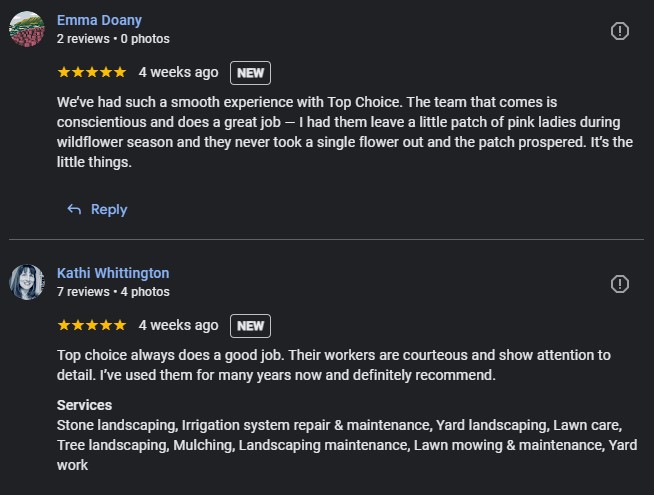
Task: Open Emma Doany's profile picture
Action: pyautogui.click(x=27, y=29)
